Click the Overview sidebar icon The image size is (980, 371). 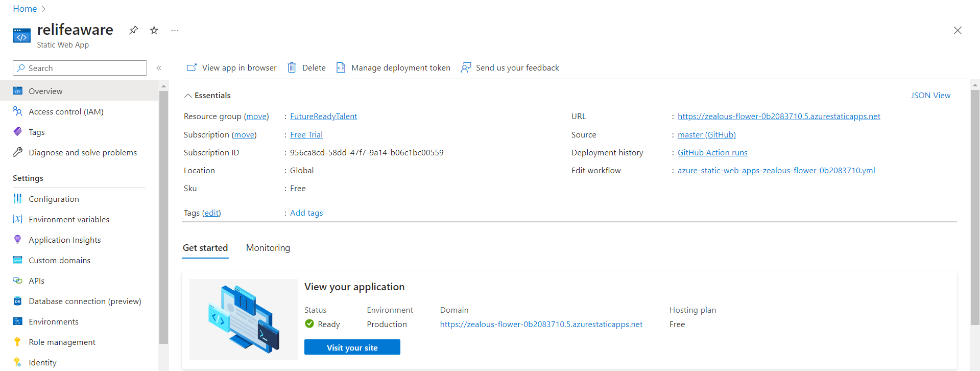(x=17, y=91)
